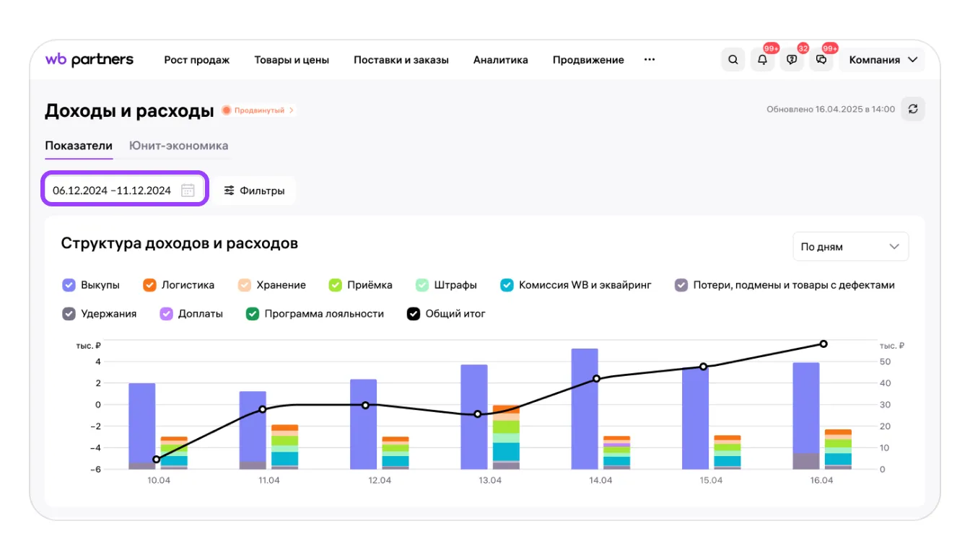The image size is (970, 560).
Task: Click the Фильтры button
Action: tap(254, 191)
